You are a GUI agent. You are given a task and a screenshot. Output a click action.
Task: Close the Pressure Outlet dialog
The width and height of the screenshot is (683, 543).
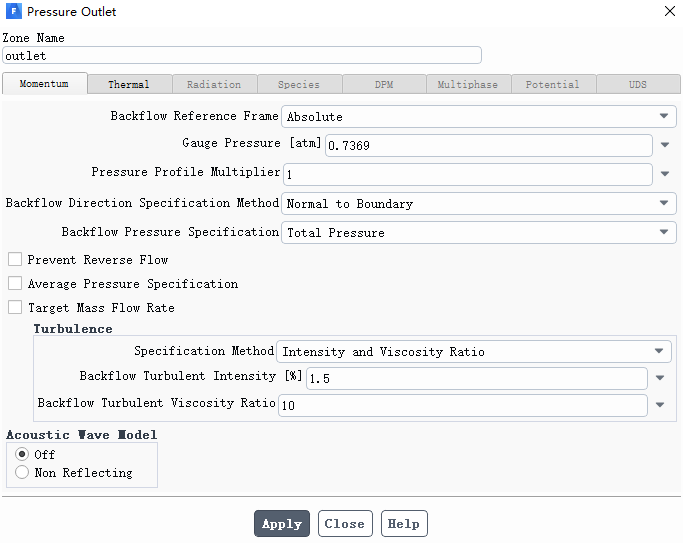pyautogui.click(x=669, y=12)
